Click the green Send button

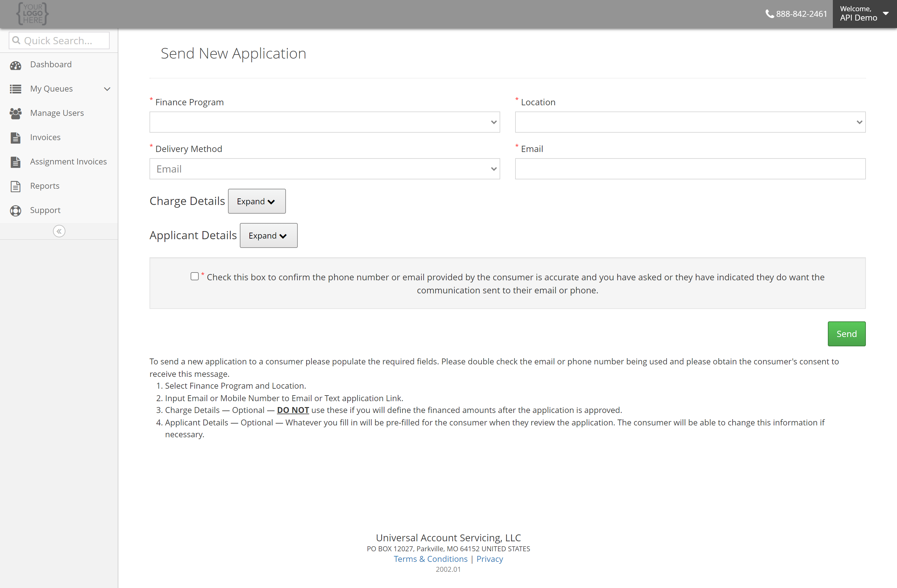(847, 334)
